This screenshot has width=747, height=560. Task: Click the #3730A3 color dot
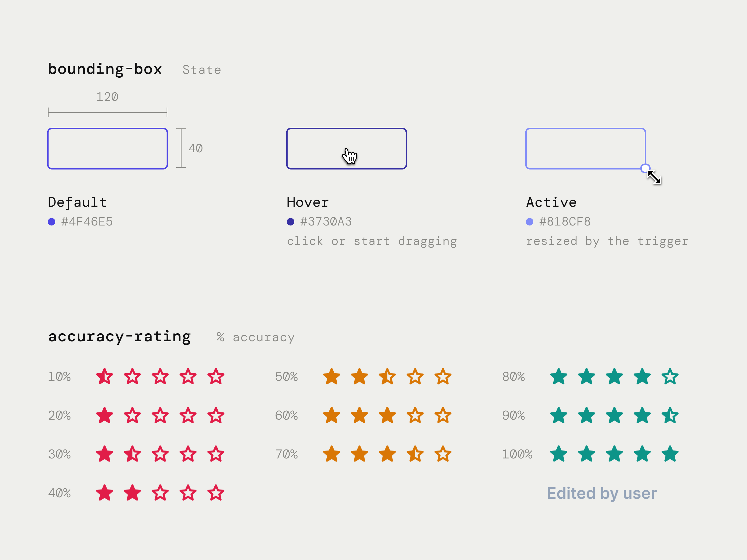[290, 222]
